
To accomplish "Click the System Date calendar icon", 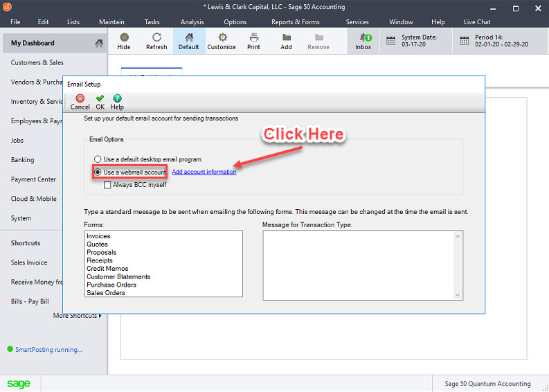I will pos(390,41).
